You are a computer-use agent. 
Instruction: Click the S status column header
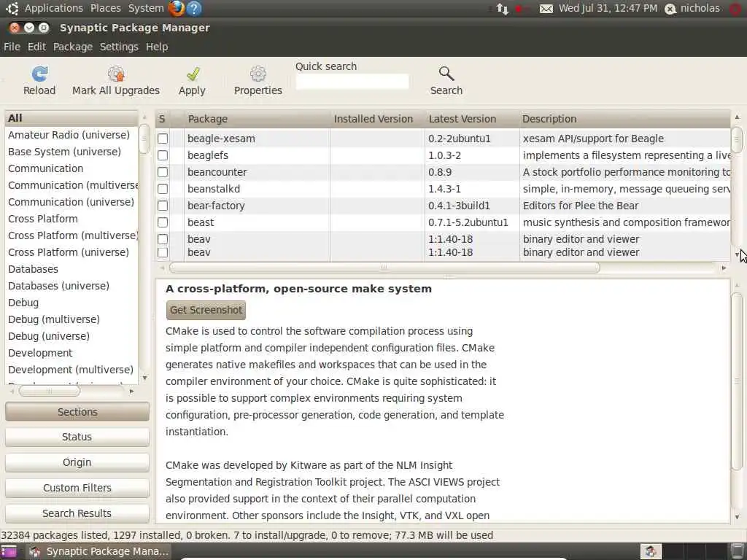[163, 119]
